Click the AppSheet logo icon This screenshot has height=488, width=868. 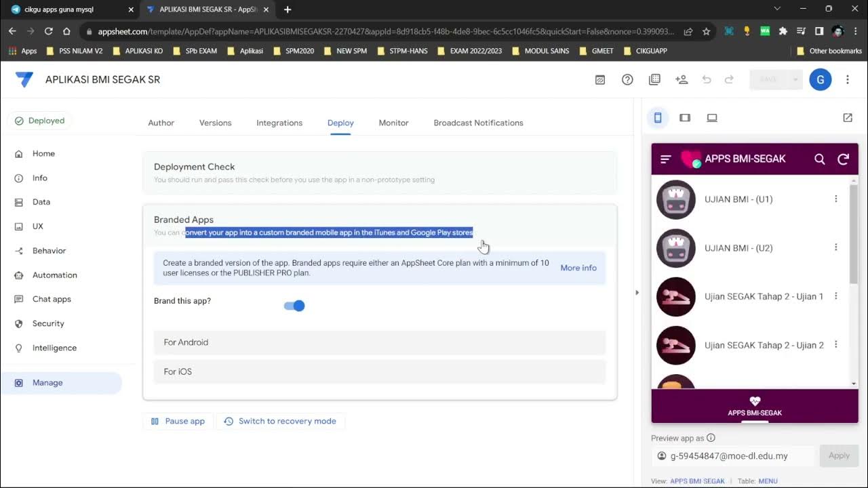point(24,79)
